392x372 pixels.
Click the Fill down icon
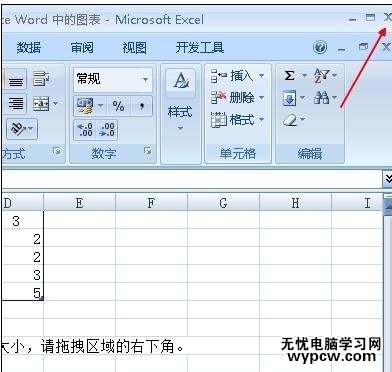click(x=289, y=98)
